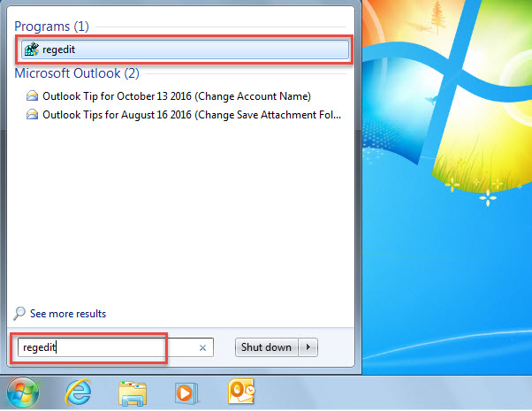The height and width of the screenshot is (411, 532).
Task: Open the Outlook Tip for October 13 email
Action: coord(177,96)
